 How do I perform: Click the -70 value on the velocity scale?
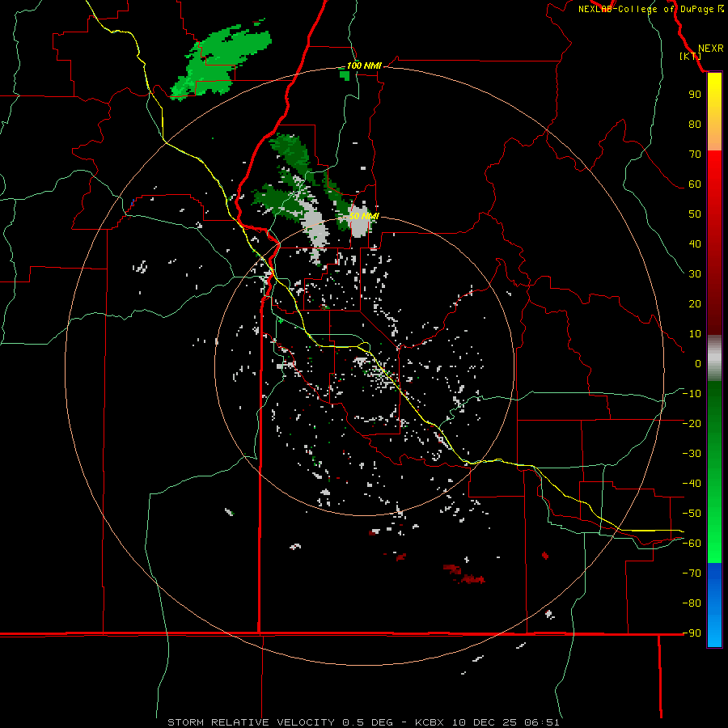pos(692,574)
